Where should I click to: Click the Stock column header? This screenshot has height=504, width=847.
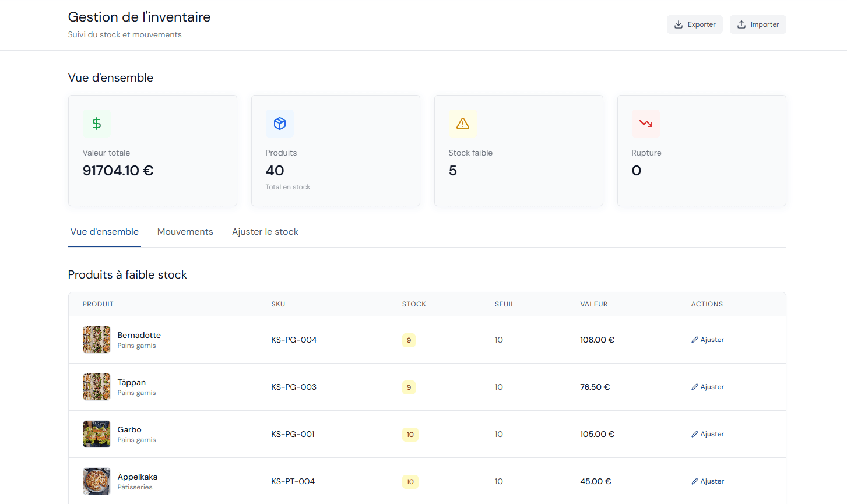tap(414, 304)
